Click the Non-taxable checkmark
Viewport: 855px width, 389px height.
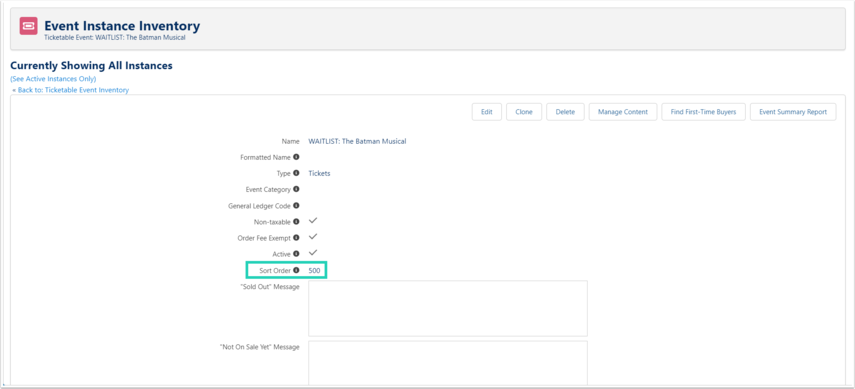313,221
